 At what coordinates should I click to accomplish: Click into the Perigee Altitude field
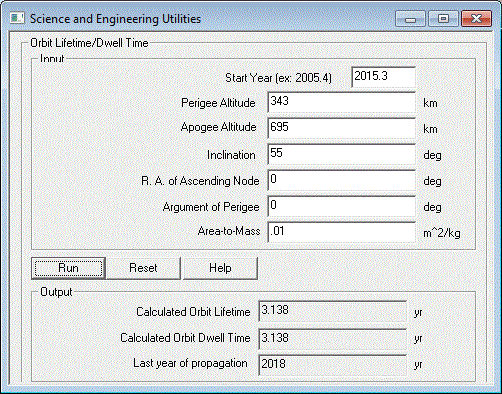click(341, 102)
